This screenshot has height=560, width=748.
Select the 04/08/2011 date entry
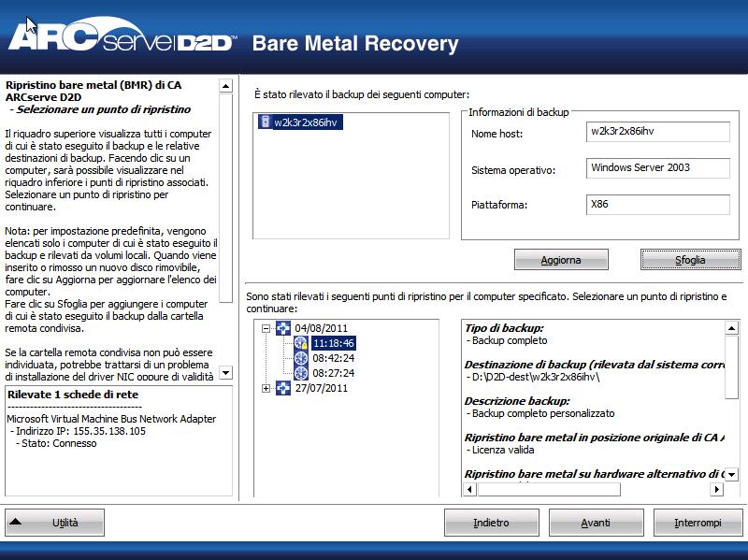pos(321,328)
